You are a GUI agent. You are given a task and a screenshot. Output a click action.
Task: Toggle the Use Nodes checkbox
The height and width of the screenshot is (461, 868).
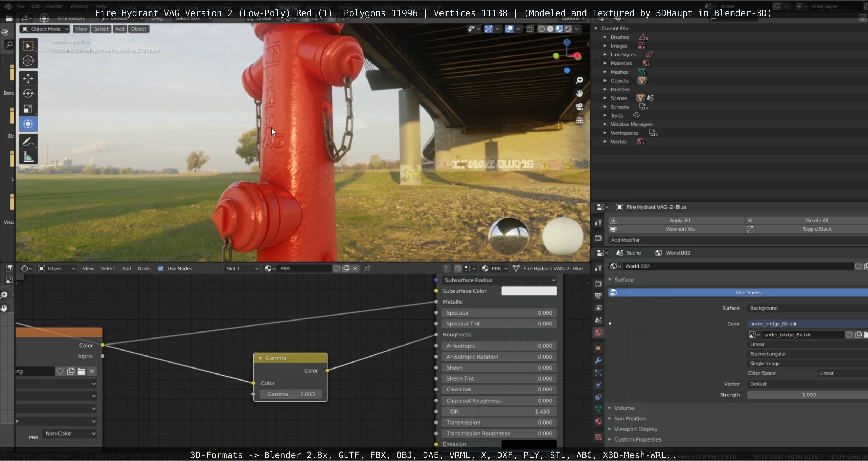160,269
